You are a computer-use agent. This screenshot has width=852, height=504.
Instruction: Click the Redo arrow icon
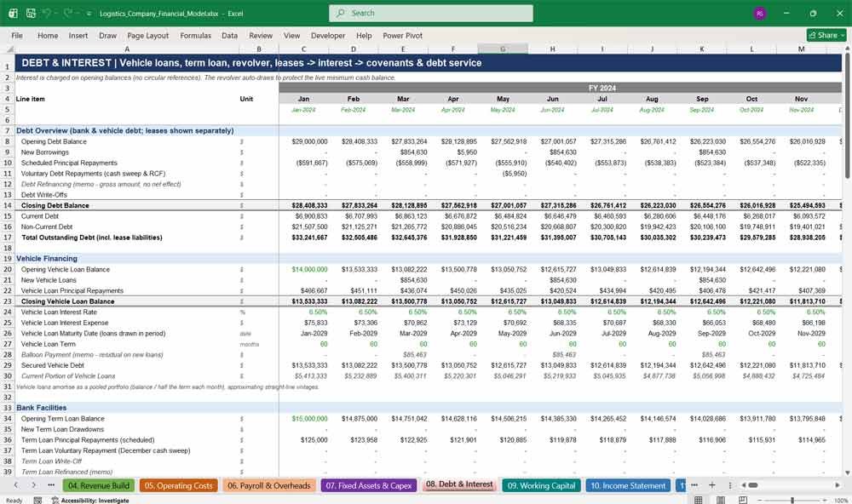point(67,13)
